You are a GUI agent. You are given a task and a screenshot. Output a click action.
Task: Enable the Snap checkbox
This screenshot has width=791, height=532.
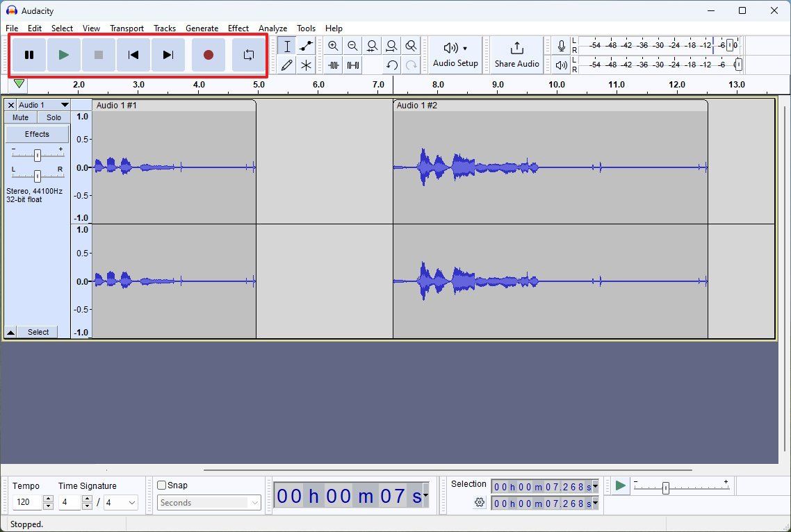click(163, 485)
